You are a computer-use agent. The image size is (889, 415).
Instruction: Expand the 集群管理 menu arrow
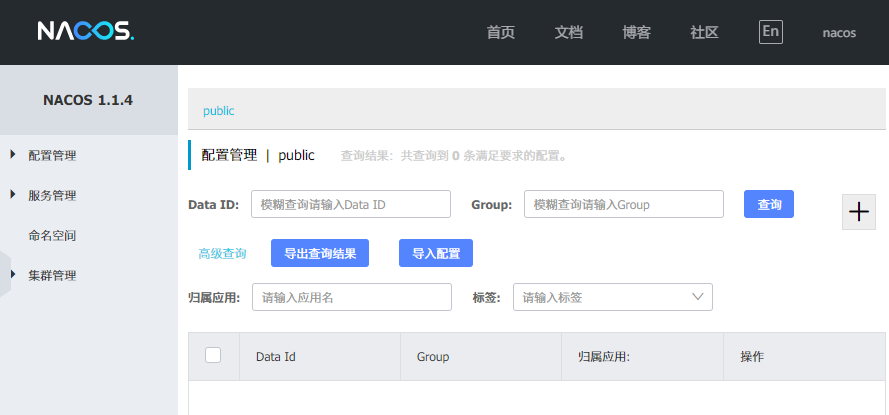pyautogui.click(x=13, y=274)
